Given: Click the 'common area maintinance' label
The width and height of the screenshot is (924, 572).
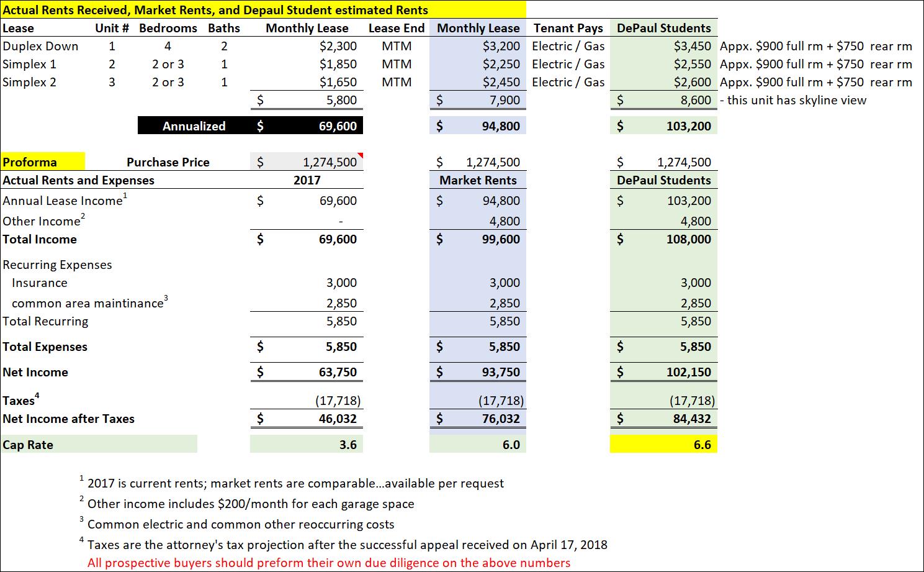Looking at the screenshot, I should 89,302.
